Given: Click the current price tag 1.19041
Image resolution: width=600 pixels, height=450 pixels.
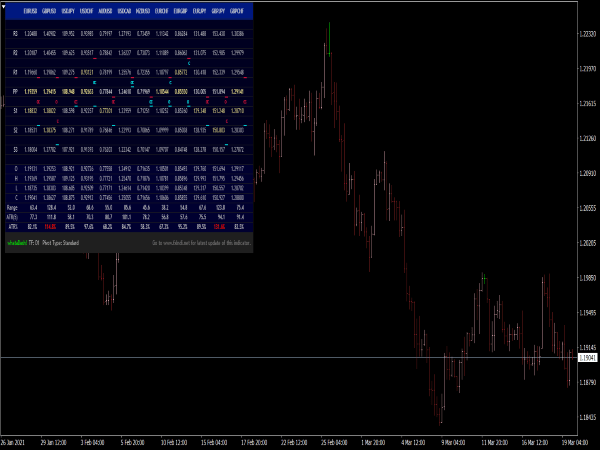Looking at the screenshot, I should (x=587, y=358).
